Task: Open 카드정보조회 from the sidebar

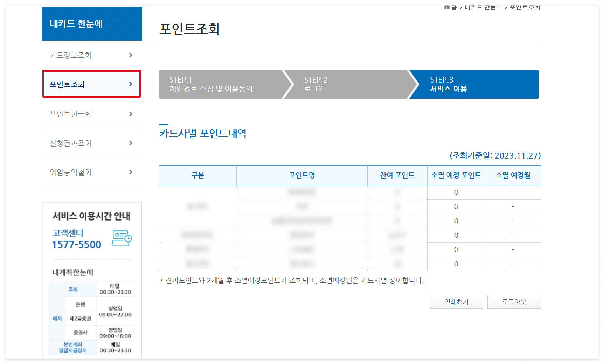Action: pos(70,55)
